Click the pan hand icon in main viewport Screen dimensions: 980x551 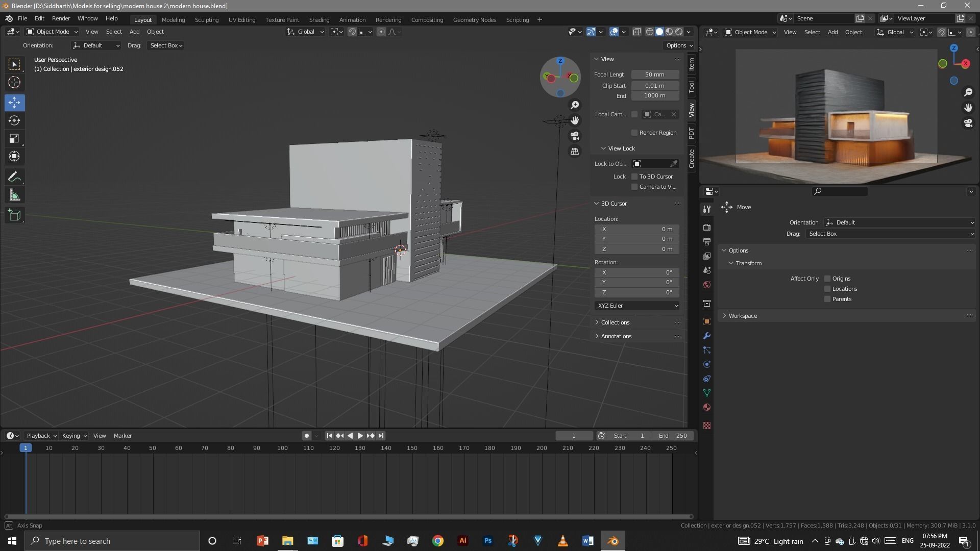tap(575, 120)
